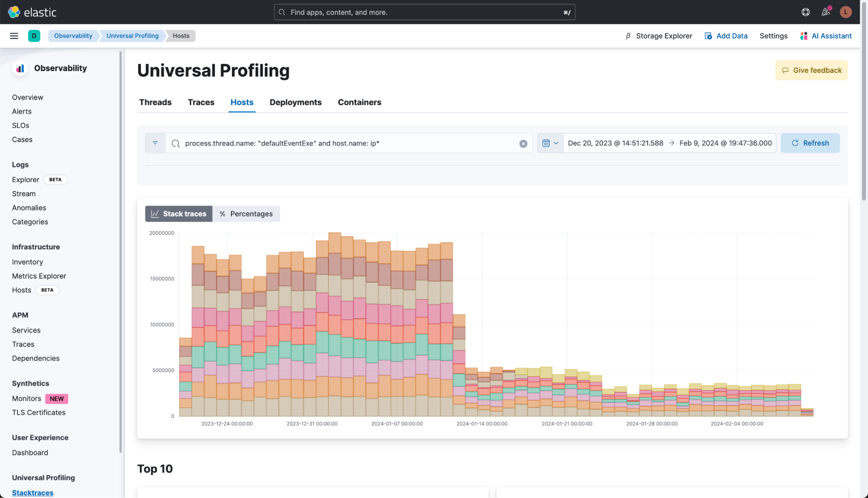Open the help menu lifebuoy icon

click(x=805, y=12)
